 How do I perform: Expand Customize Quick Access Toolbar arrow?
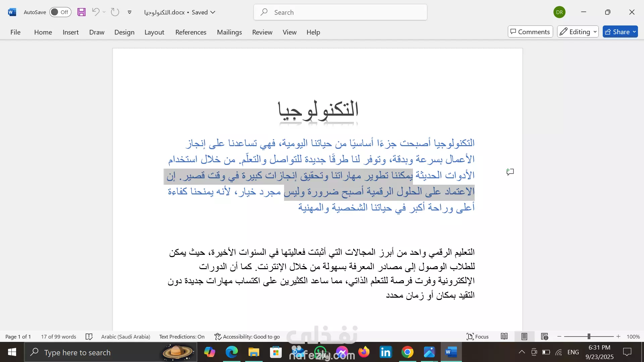(129, 12)
